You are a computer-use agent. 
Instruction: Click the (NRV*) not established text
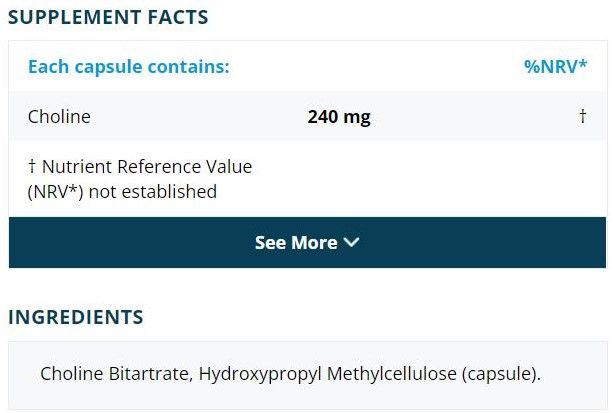pos(122,191)
